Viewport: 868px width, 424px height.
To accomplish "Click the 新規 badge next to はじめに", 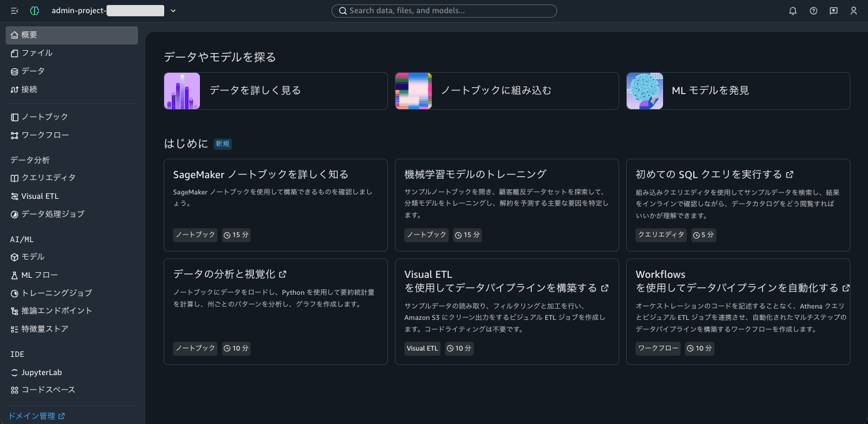I will tap(222, 144).
